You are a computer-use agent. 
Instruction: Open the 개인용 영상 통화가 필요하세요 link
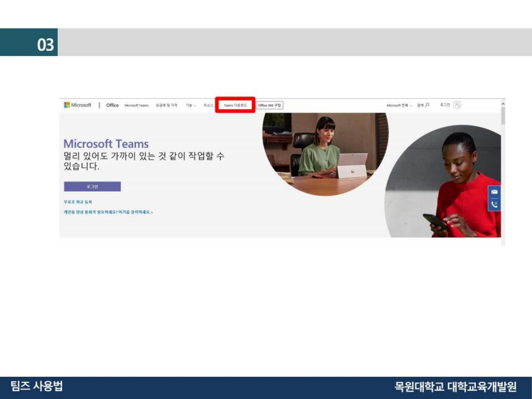108,212
